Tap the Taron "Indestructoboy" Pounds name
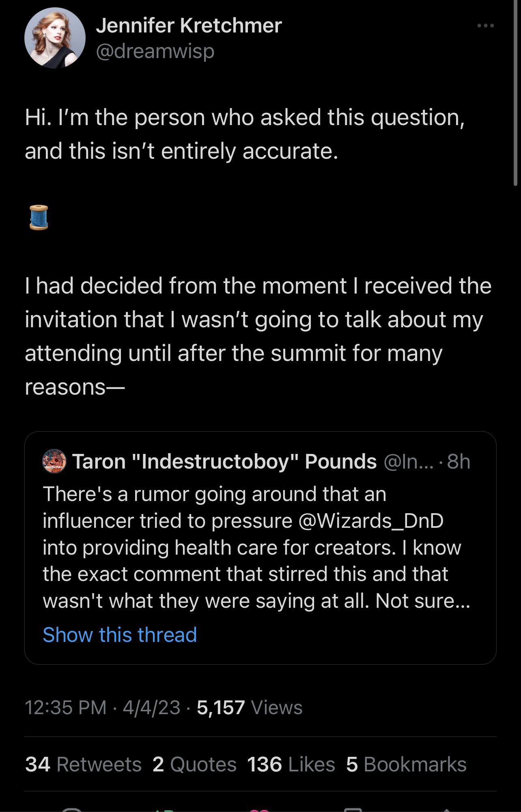Screen dimensions: 521x812 224,462
